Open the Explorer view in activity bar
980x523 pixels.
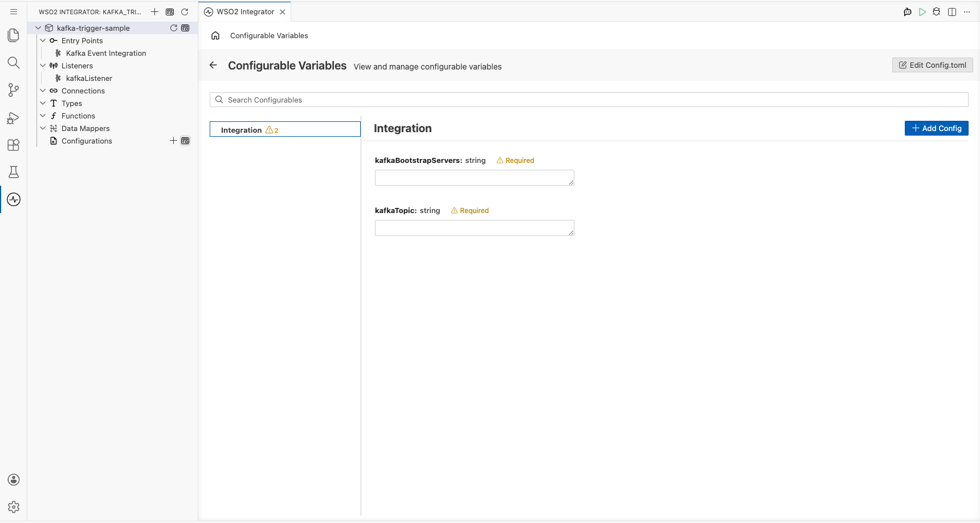click(x=14, y=35)
